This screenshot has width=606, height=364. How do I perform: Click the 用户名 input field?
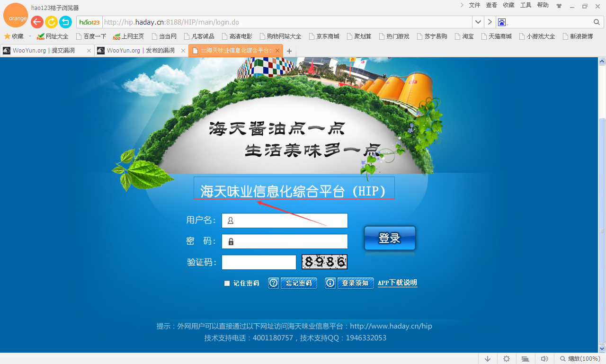285,221
